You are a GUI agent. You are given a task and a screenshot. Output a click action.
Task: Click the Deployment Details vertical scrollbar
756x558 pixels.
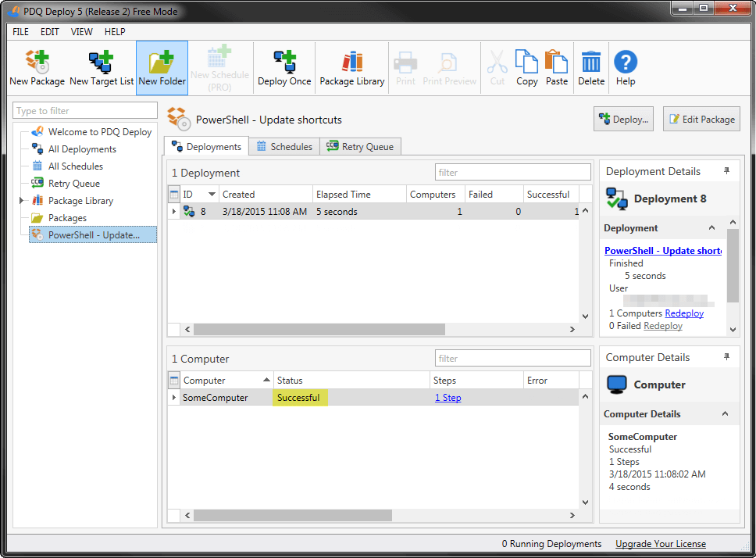tap(733, 266)
